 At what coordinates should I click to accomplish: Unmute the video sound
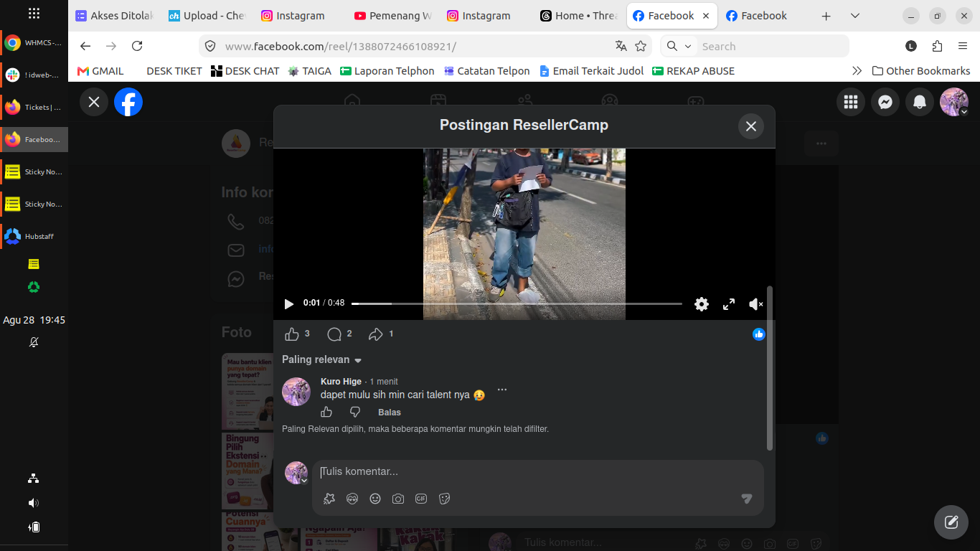pyautogui.click(x=755, y=304)
